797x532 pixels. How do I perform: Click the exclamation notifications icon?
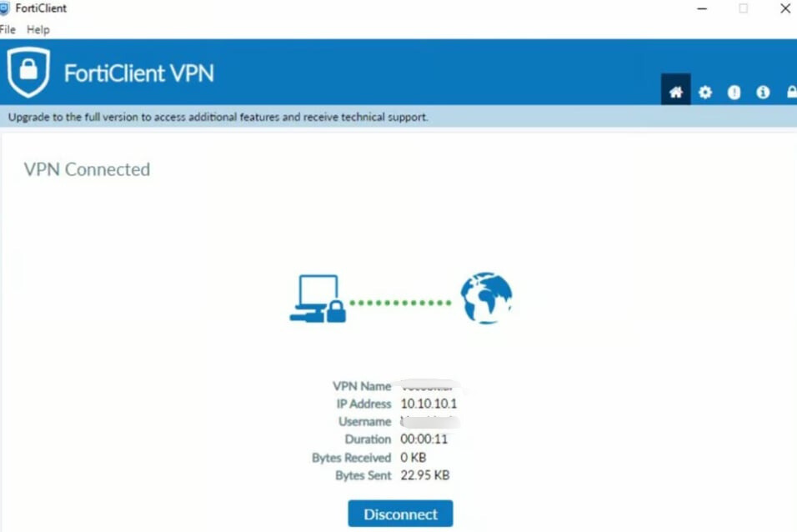click(x=734, y=92)
